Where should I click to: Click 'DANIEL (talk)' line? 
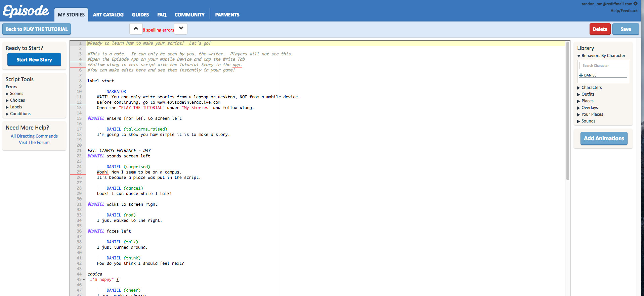pos(122,242)
